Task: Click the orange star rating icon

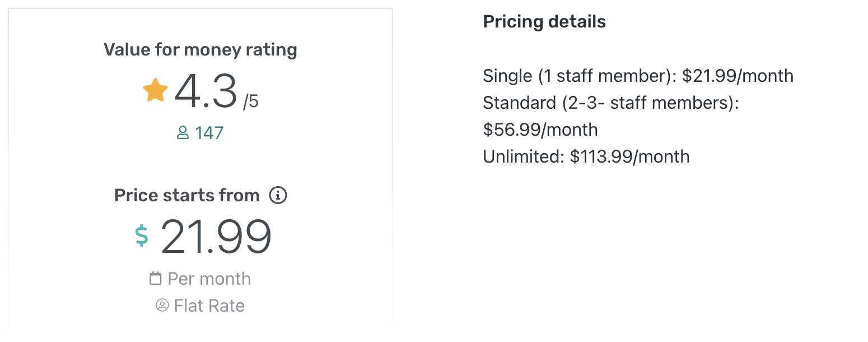Action: [155, 90]
